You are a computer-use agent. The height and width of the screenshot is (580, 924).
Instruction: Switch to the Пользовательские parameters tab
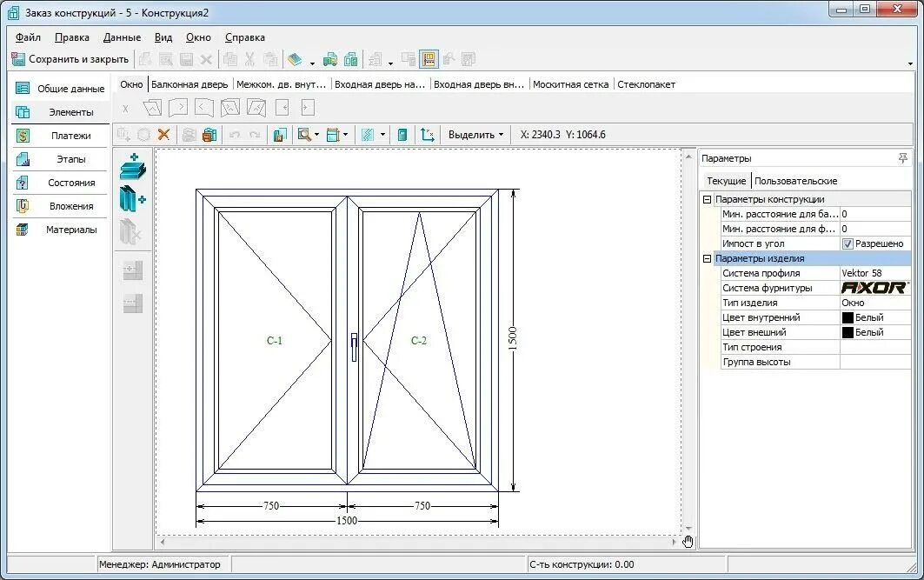pyautogui.click(x=795, y=181)
